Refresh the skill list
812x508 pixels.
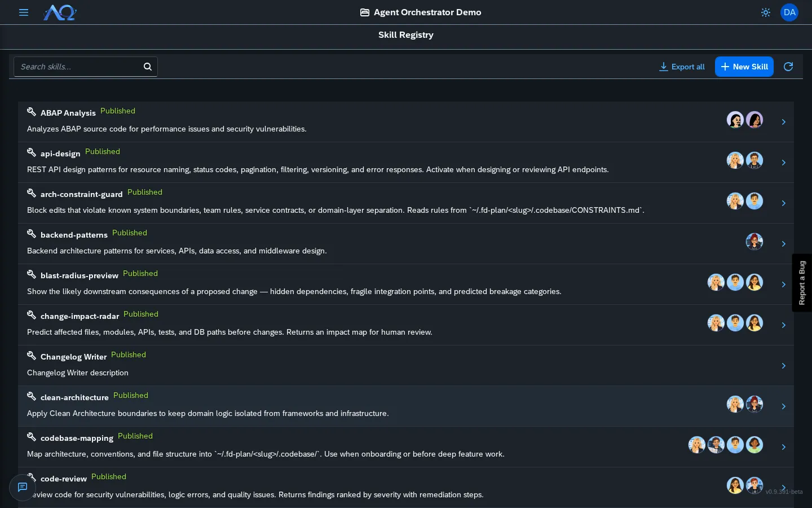(x=788, y=67)
